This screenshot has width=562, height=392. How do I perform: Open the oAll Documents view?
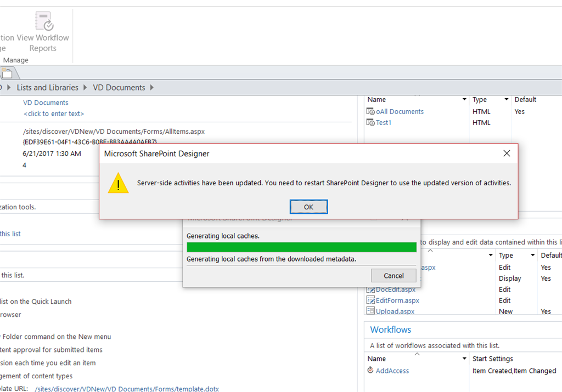(400, 112)
